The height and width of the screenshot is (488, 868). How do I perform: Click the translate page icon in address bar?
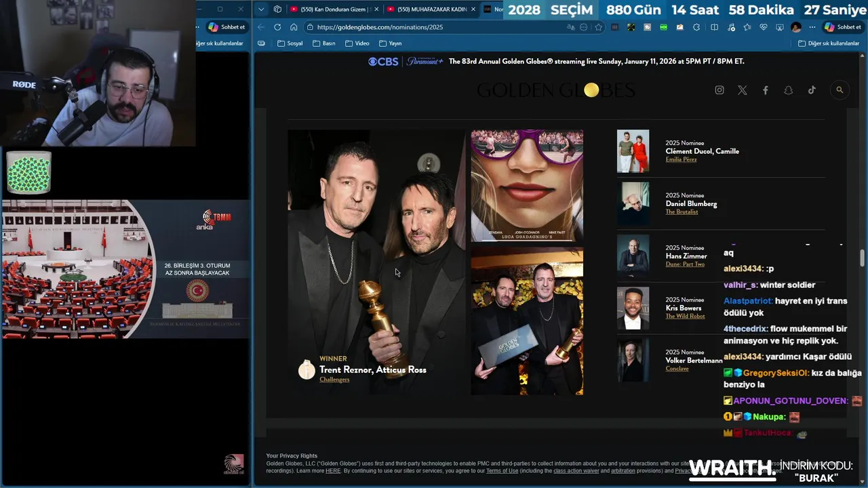tap(571, 27)
